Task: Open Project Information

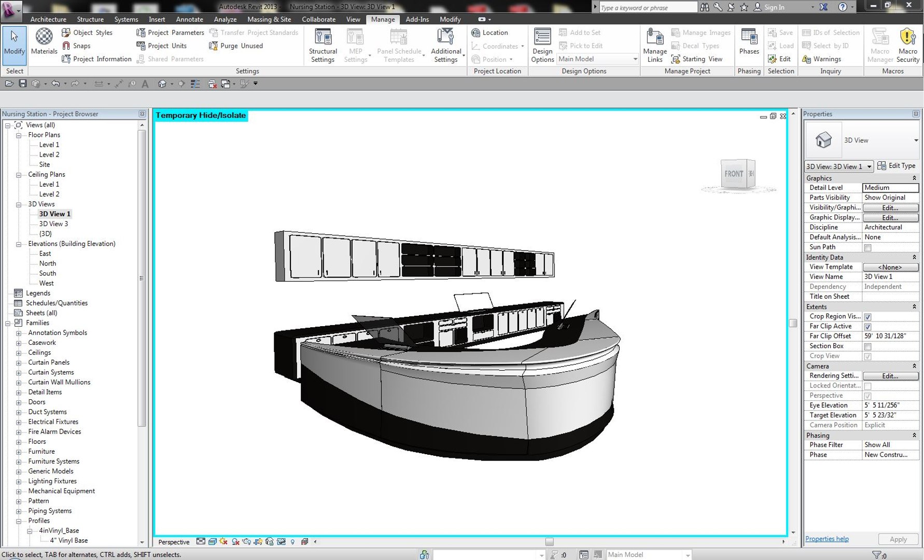Action: 96,59
